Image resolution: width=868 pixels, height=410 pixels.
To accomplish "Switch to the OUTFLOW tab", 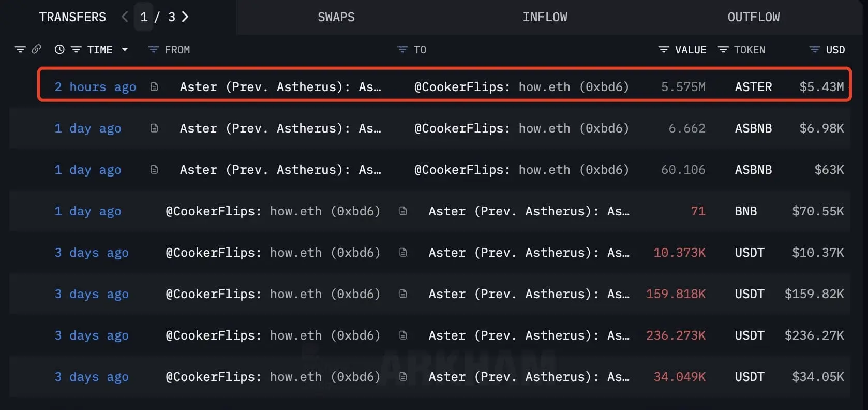I will [754, 17].
